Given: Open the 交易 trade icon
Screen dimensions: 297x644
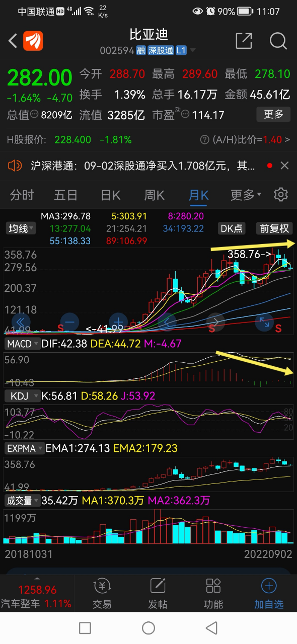Looking at the screenshot, I should pyautogui.click(x=102, y=593).
